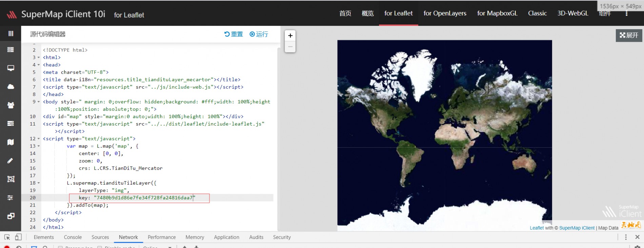Zoom out the map with minus button
Viewport: 644px width, 248px height.
click(290, 47)
